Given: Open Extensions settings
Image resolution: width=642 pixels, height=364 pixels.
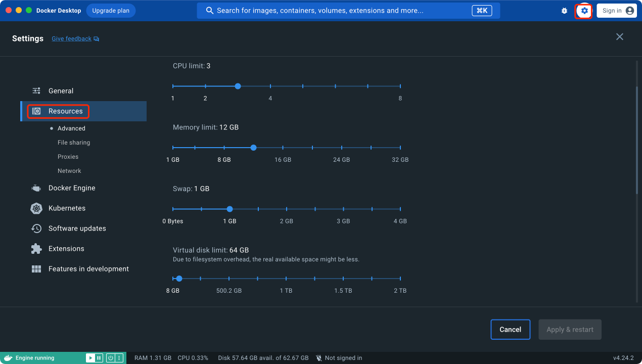Looking at the screenshot, I should click(x=83, y=249).
